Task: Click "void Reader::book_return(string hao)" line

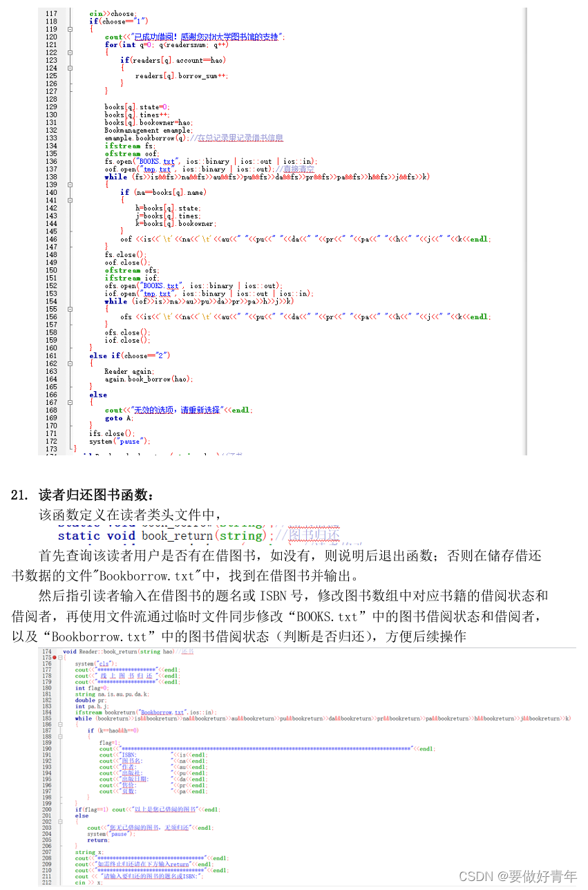Action: [118, 652]
